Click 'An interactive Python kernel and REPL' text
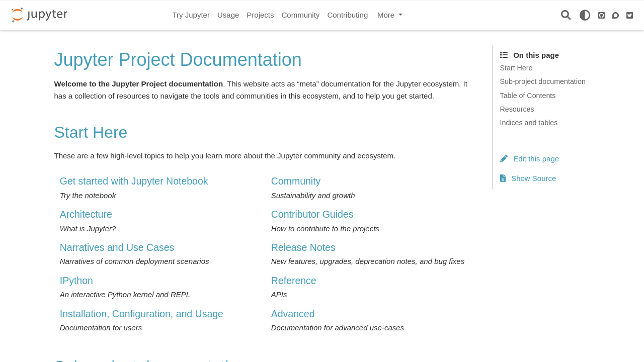 click(x=125, y=295)
